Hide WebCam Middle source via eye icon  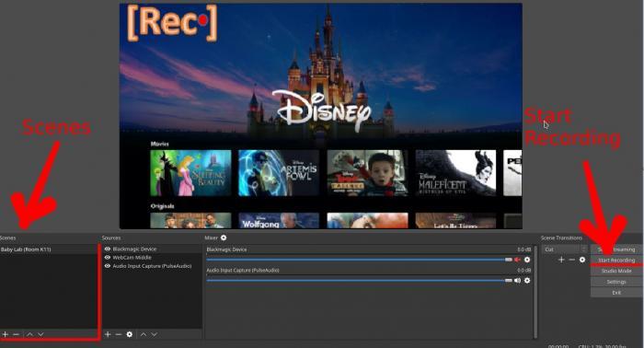(108, 258)
